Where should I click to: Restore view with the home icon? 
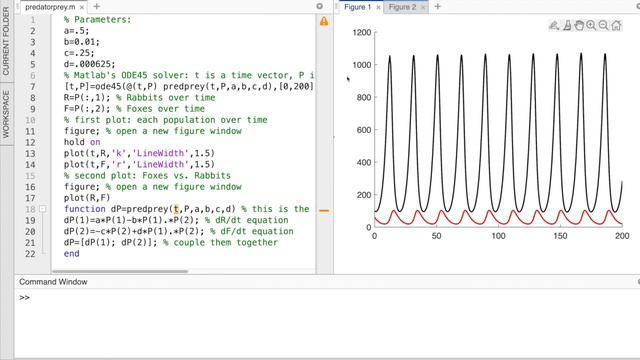616,26
